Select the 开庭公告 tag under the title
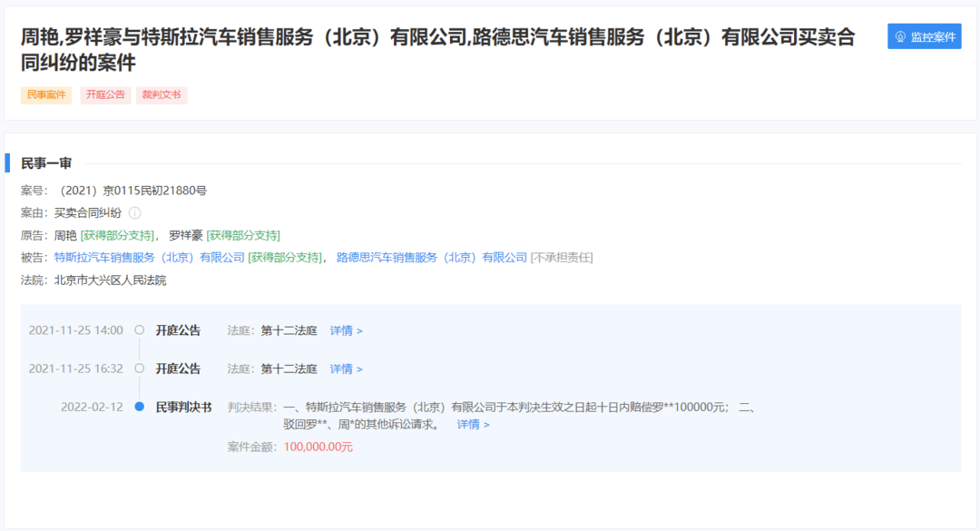The image size is (980, 531). coord(105,95)
